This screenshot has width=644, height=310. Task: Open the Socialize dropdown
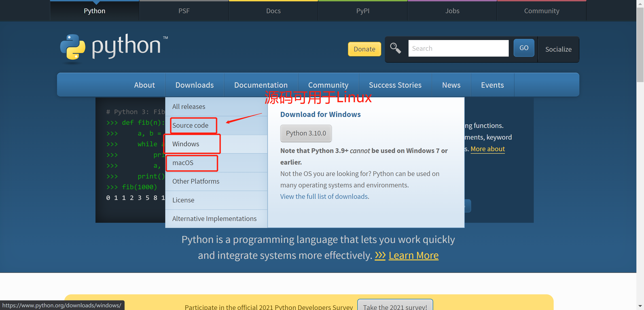point(558,49)
